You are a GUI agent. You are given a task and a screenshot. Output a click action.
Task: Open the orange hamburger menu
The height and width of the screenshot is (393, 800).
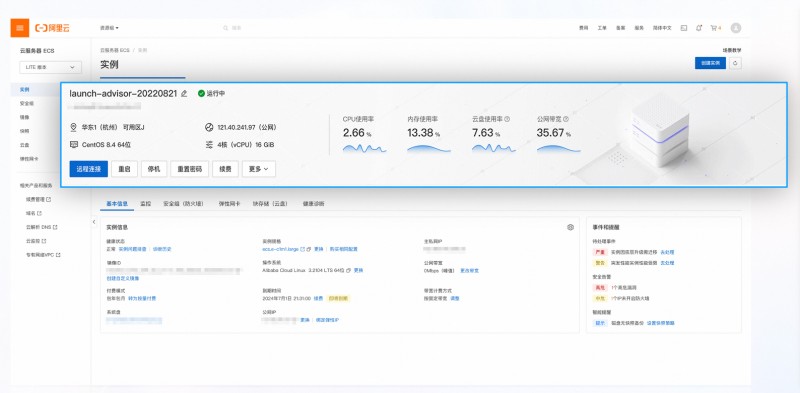[x=19, y=28]
